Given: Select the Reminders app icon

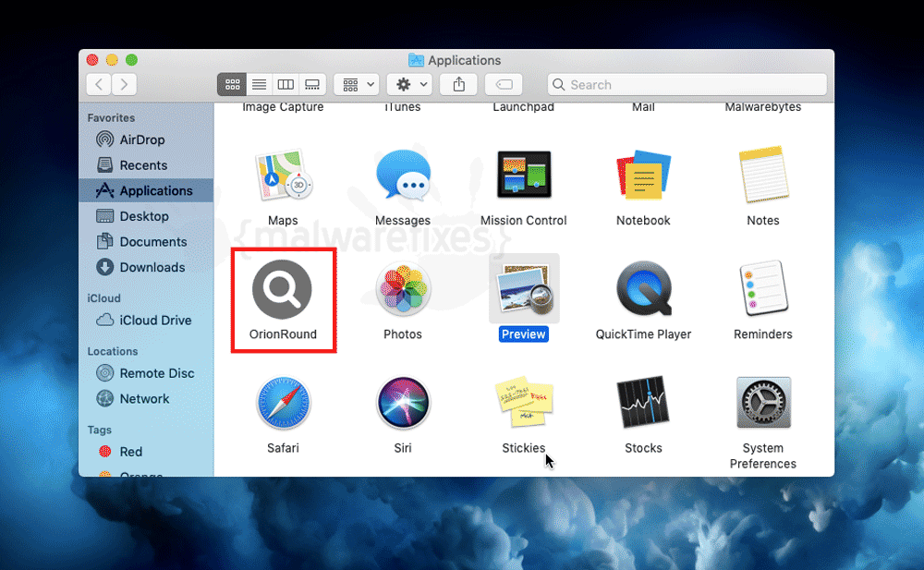Looking at the screenshot, I should point(763,288).
